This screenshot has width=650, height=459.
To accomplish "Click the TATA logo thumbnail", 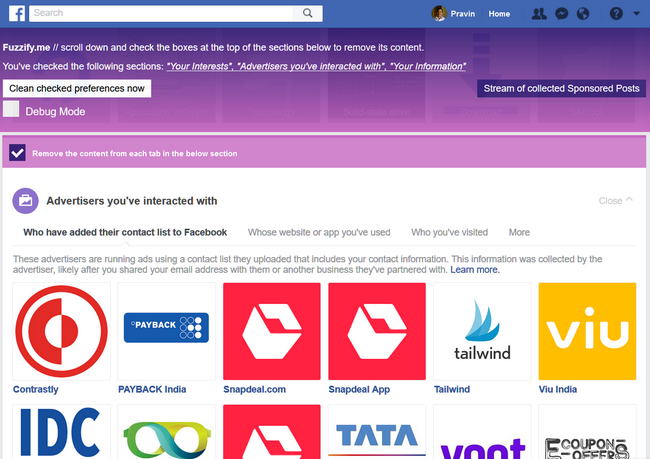I will [377, 432].
